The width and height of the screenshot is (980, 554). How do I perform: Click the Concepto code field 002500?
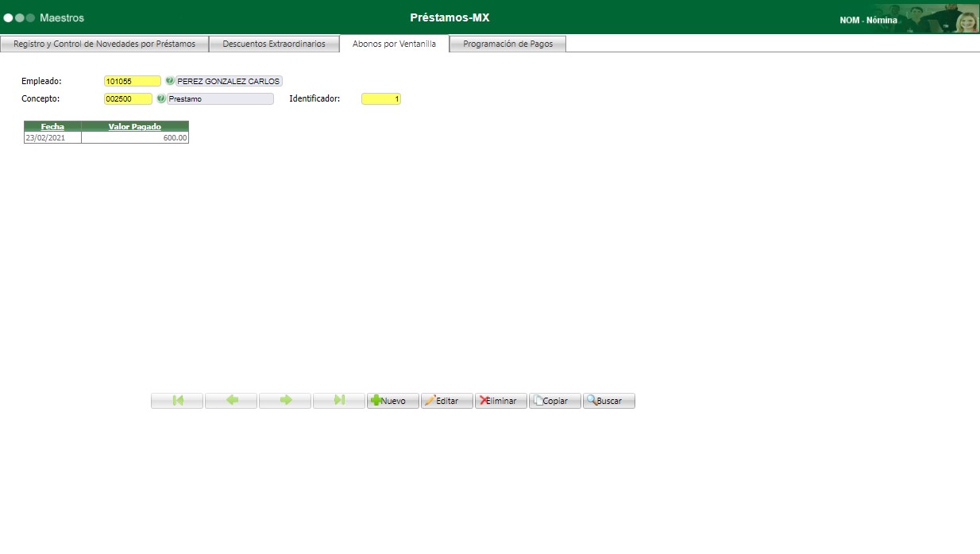pos(128,99)
